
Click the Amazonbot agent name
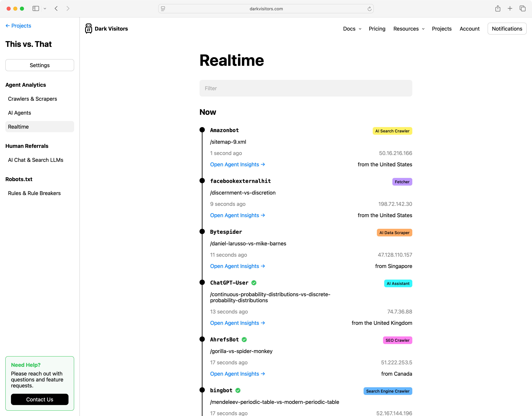click(224, 130)
